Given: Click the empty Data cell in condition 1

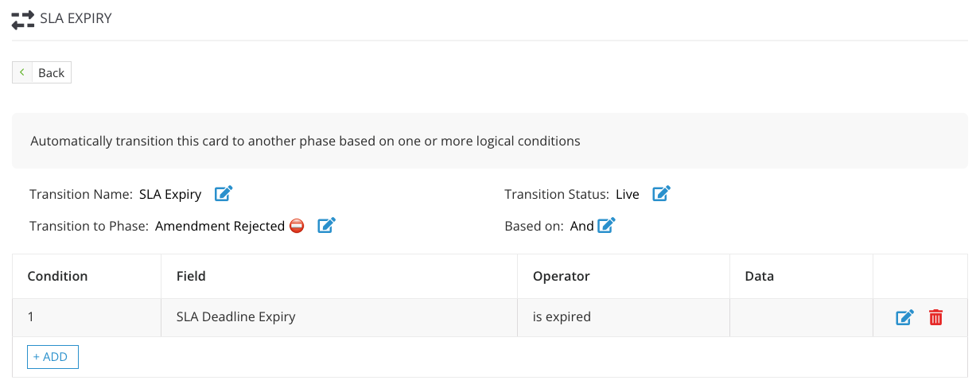Looking at the screenshot, I should point(801,317).
